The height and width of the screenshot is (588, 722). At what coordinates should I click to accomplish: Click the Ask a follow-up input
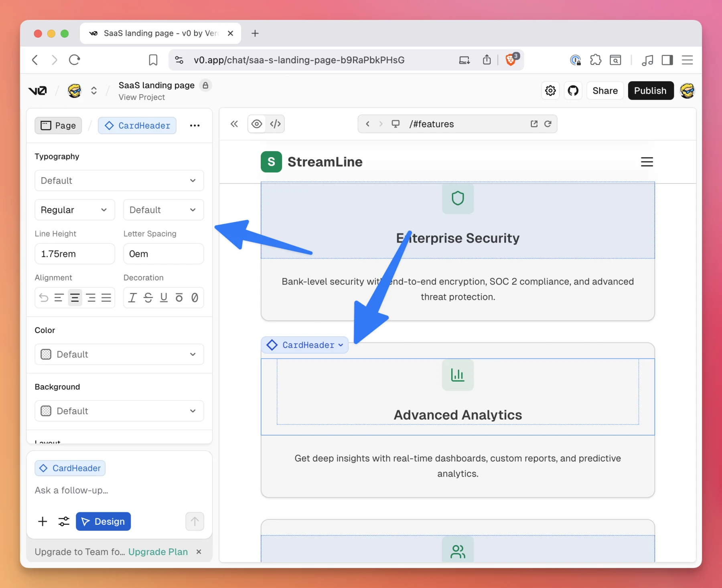point(119,490)
